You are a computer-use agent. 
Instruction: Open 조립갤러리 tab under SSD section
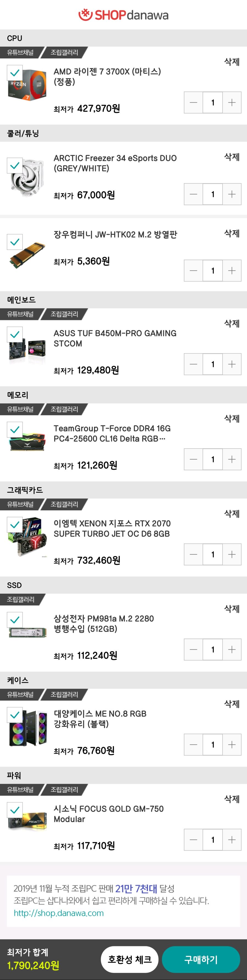tap(21, 600)
